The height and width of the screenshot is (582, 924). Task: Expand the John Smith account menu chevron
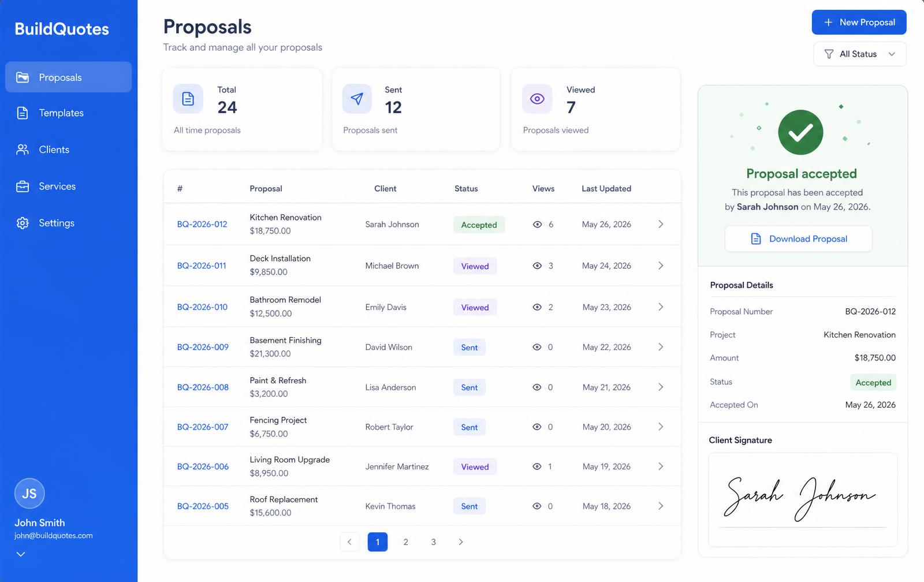21,554
